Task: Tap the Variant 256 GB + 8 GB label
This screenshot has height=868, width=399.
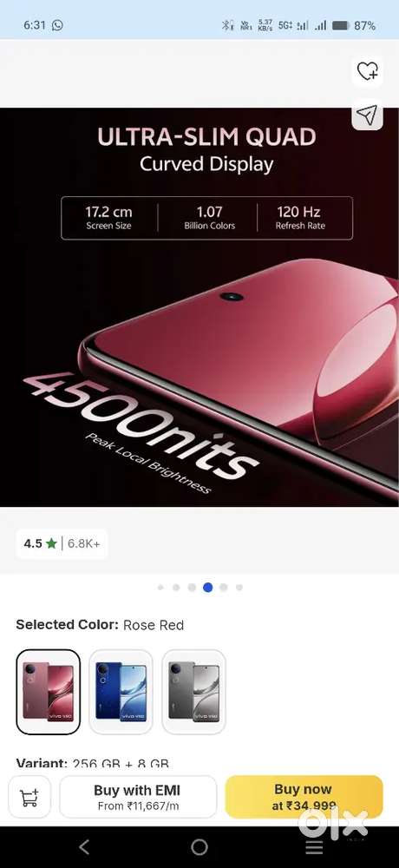Action: pos(93,763)
